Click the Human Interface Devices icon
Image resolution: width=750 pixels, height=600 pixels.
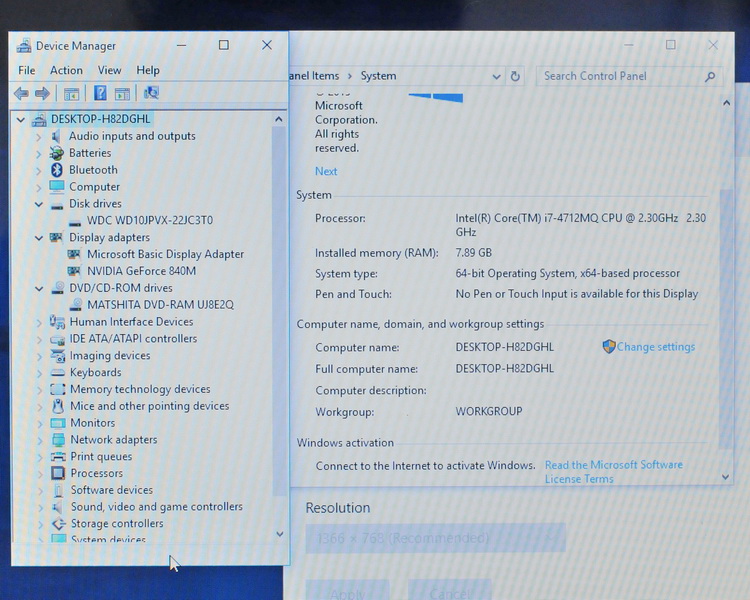click(x=57, y=322)
